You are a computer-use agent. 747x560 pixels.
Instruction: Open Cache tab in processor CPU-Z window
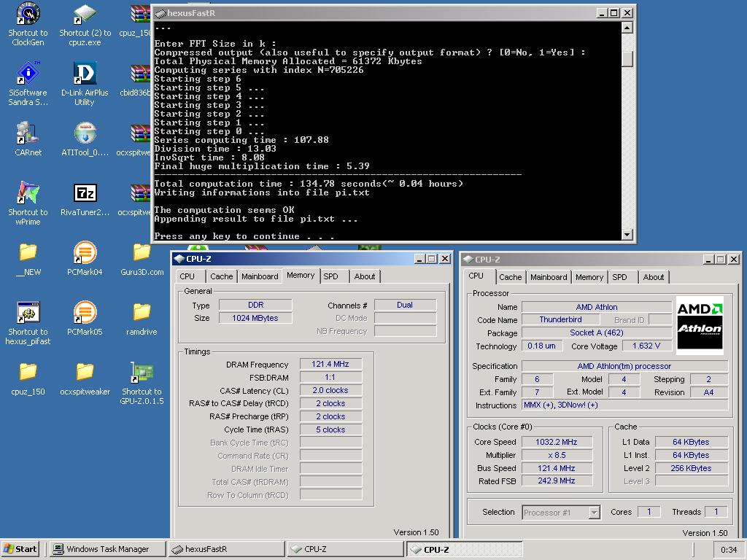[x=510, y=277]
